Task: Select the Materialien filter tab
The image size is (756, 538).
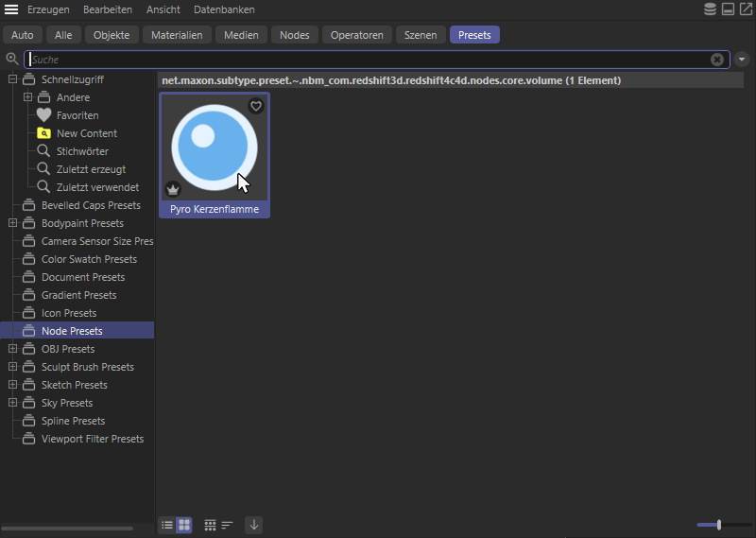Action: pos(177,35)
